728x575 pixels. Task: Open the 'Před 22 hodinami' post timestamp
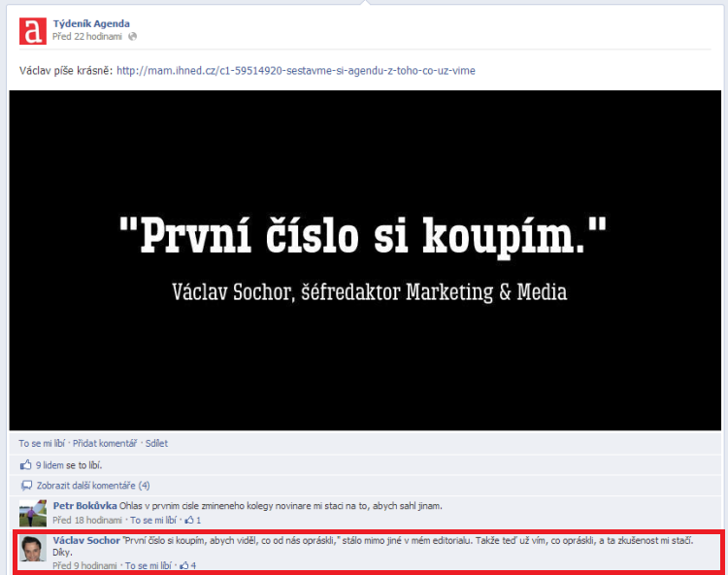click(x=87, y=36)
